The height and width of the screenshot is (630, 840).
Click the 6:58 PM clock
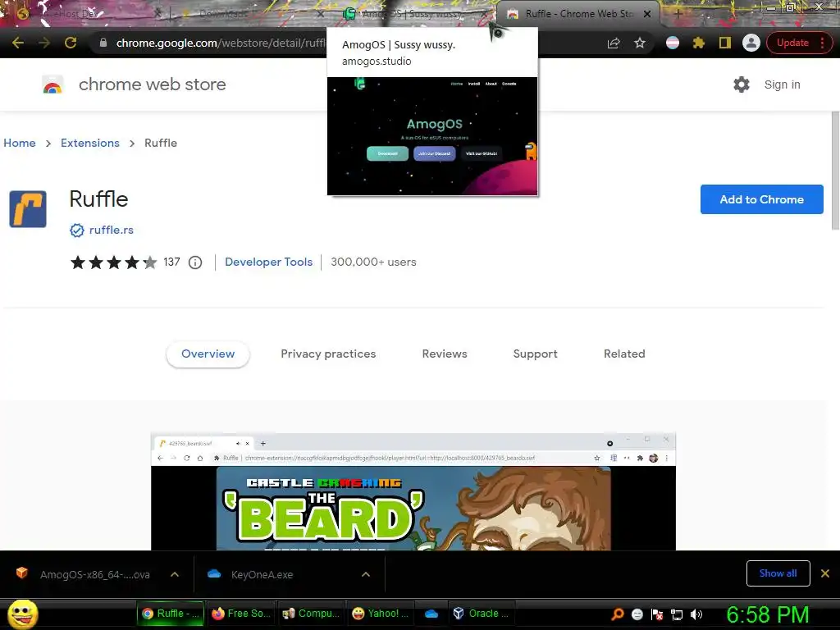pyautogui.click(x=768, y=614)
